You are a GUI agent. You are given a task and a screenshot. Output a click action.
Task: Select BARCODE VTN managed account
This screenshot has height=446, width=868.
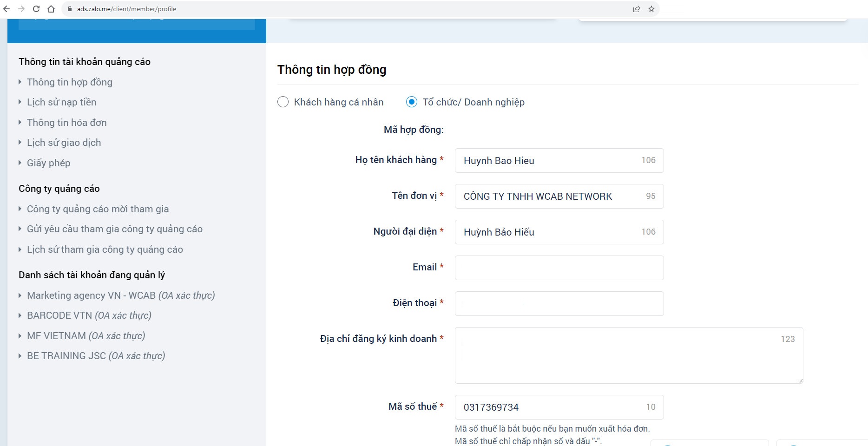tap(89, 315)
